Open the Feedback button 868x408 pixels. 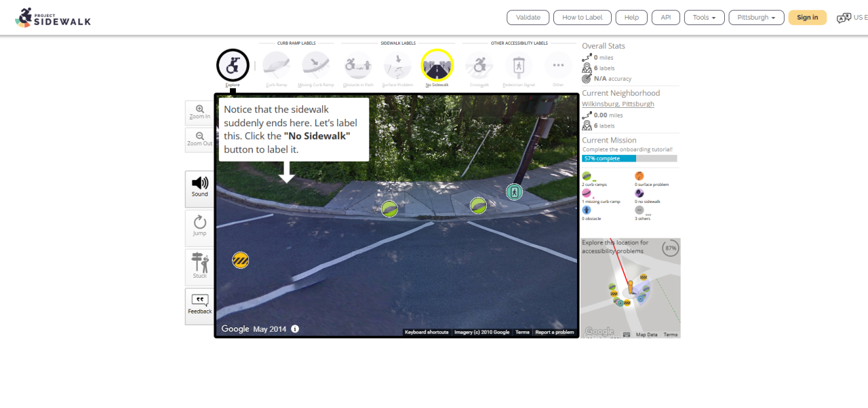[199, 305]
